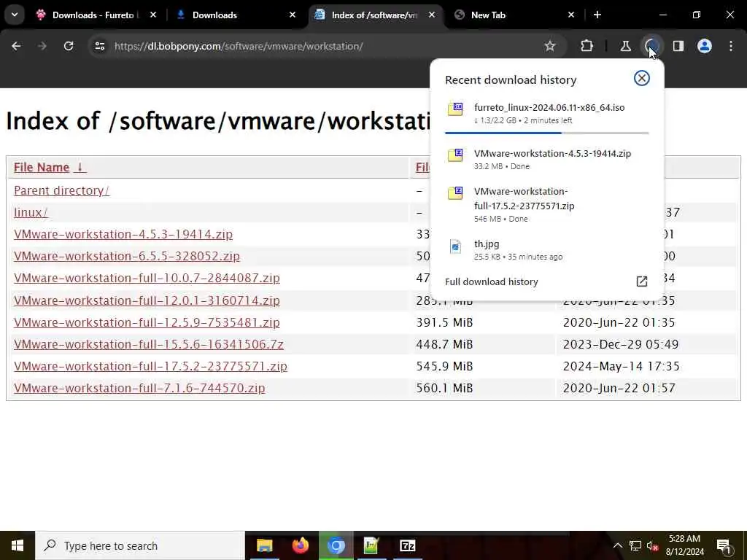Show hidden system tray icons chevron
747x560 pixels.
click(x=617, y=545)
